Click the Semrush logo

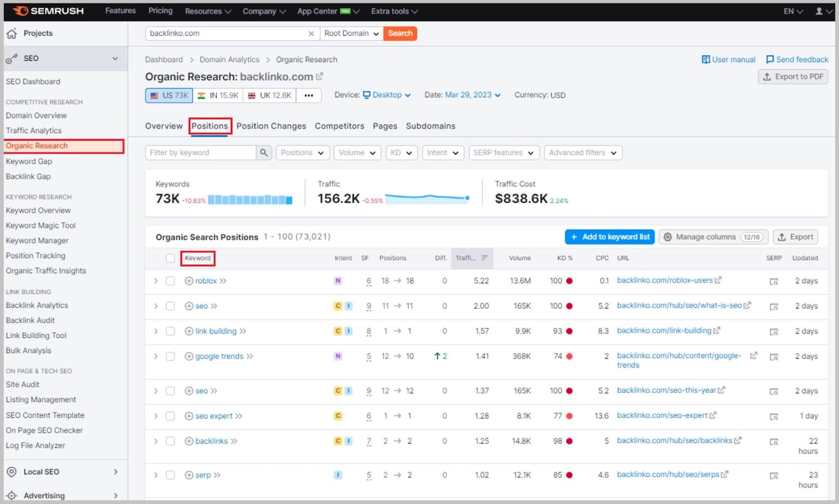(x=48, y=11)
